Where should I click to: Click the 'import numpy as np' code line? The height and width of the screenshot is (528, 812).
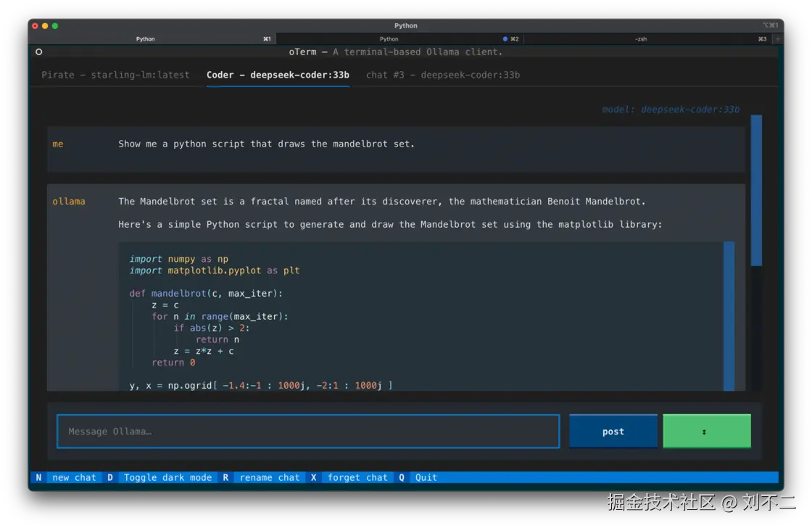(178, 258)
